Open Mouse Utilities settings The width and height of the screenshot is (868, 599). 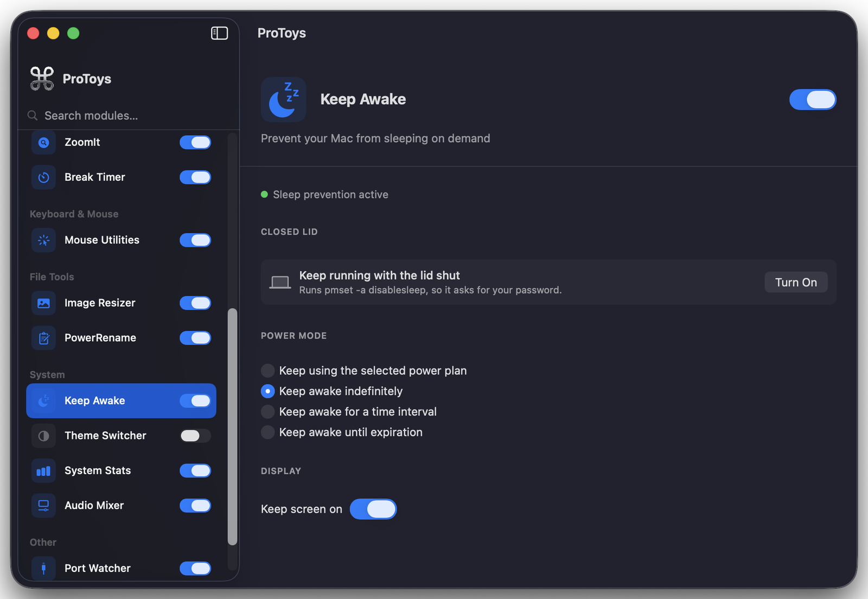click(x=121, y=240)
